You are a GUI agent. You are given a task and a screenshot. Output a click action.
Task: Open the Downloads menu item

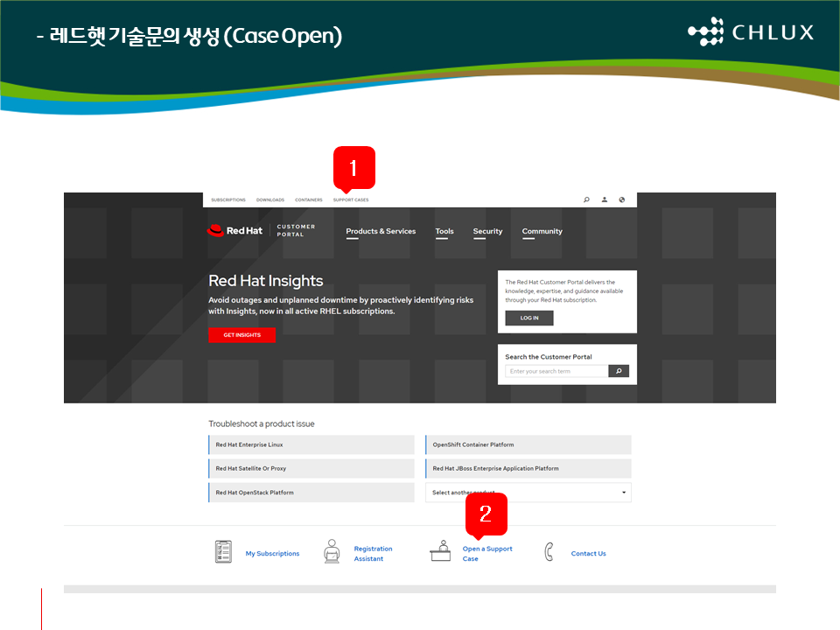click(x=270, y=199)
